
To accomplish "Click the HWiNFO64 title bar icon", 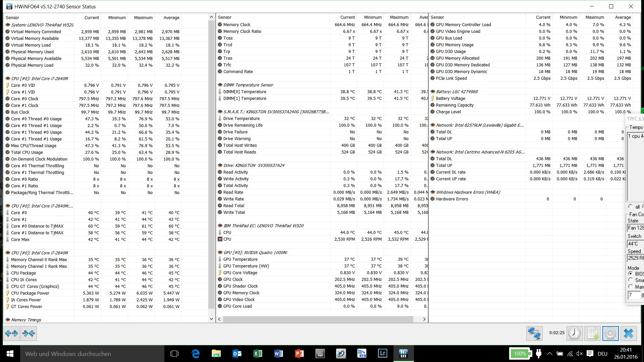I will (9, 6).
